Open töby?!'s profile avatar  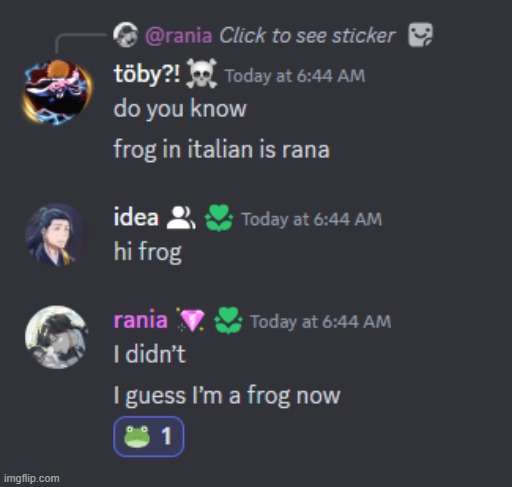57,92
